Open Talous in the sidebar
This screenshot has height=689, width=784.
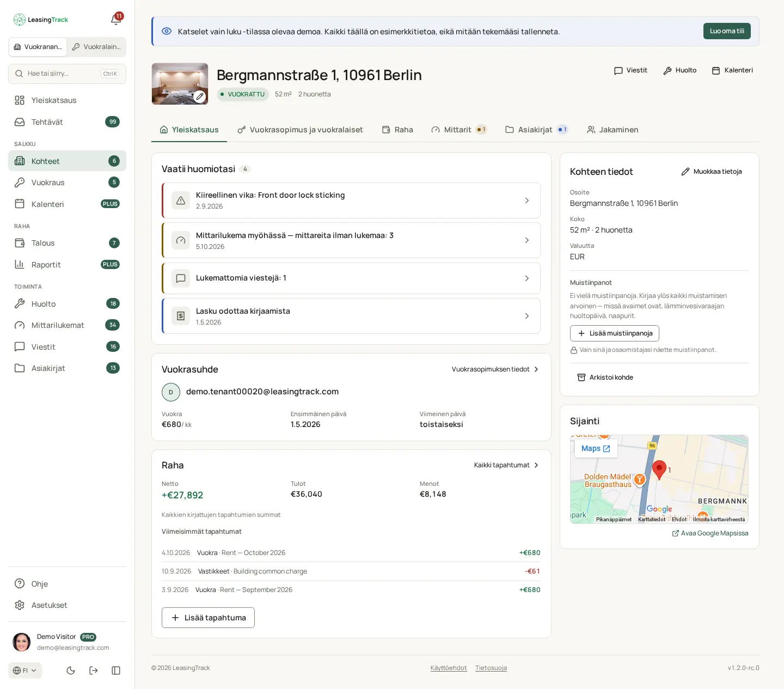coord(67,243)
